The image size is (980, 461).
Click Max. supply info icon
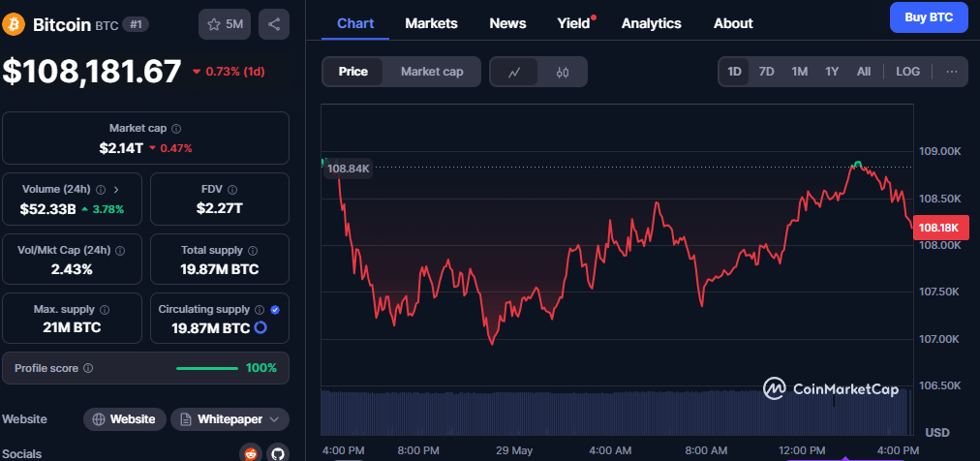(x=105, y=309)
